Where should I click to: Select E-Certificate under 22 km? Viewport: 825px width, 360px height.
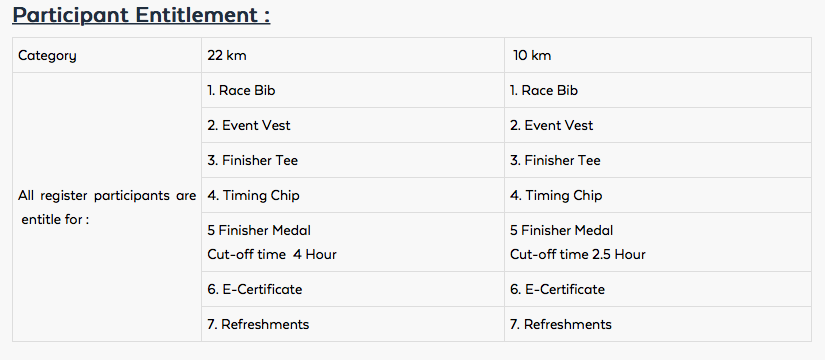(x=255, y=289)
